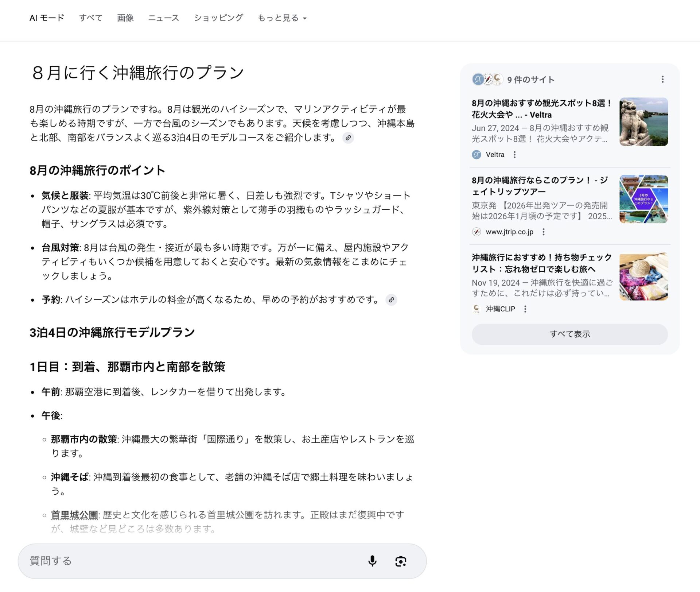Click the shisa statue thumbnail image
This screenshot has height=592, width=700.
(643, 122)
